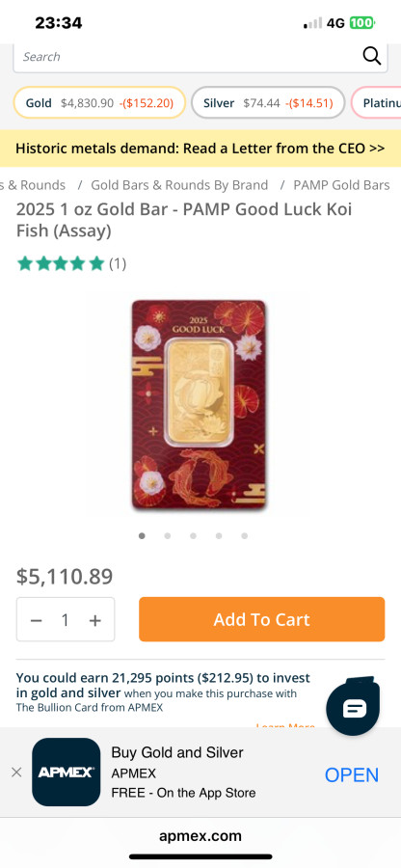Click Add To Cart button
The image size is (401, 868).
pyautogui.click(x=261, y=619)
